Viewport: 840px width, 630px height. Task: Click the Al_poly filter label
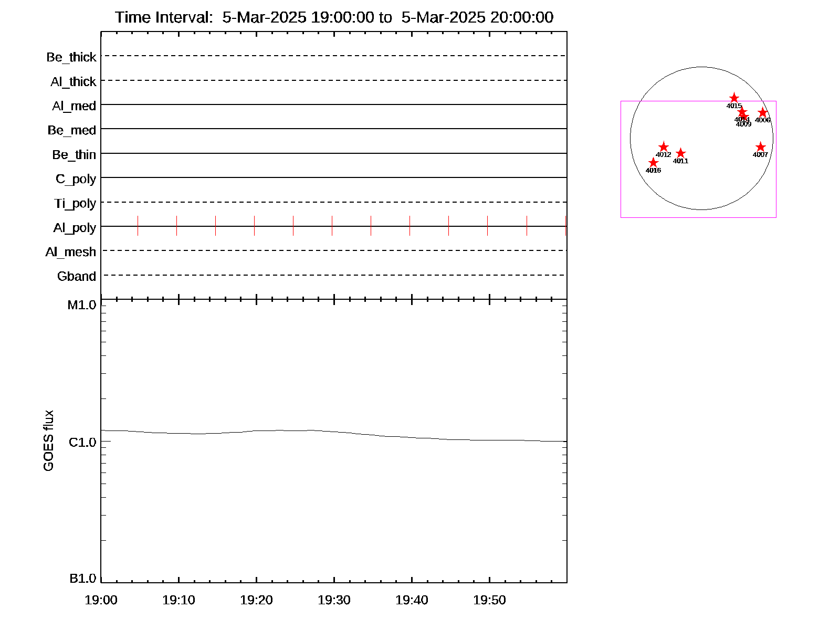[x=75, y=228]
